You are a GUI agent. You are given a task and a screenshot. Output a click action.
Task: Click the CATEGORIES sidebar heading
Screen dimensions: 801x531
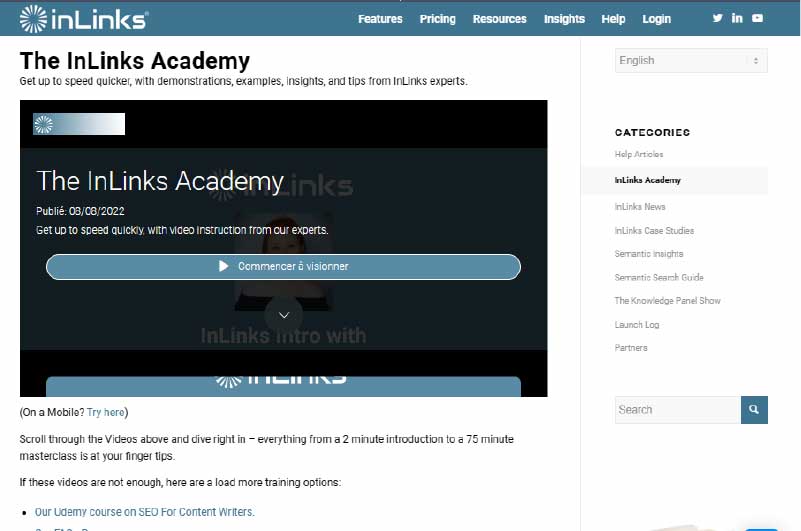click(x=652, y=132)
